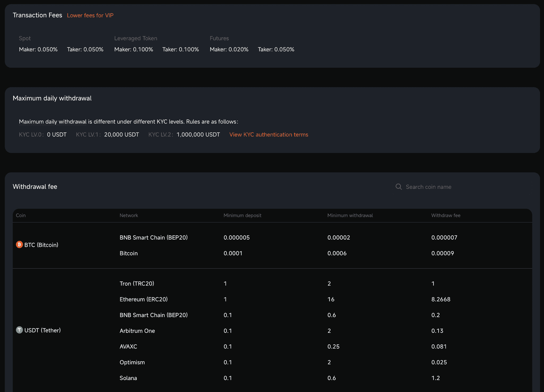The image size is (544, 392).
Task: Click the Transaction Fees heading
Action: tap(37, 15)
